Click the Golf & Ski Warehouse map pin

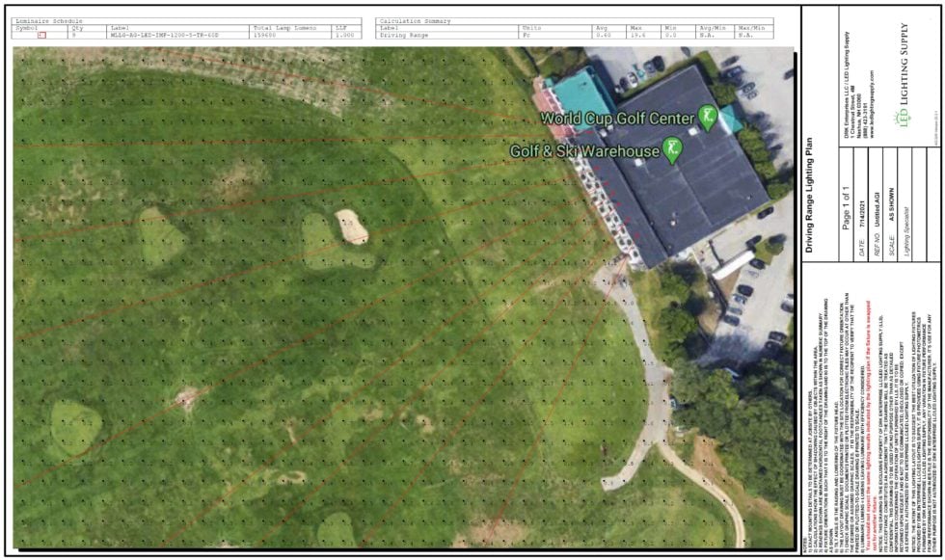click(x=672, y=150)
